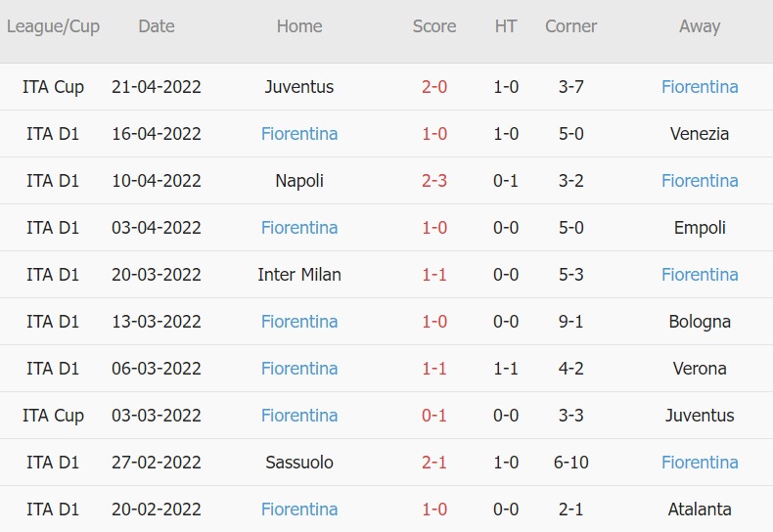The image size is (773, 532).
Task: Select Fiorentina in the match against Verona
Action: pos(299,369)
